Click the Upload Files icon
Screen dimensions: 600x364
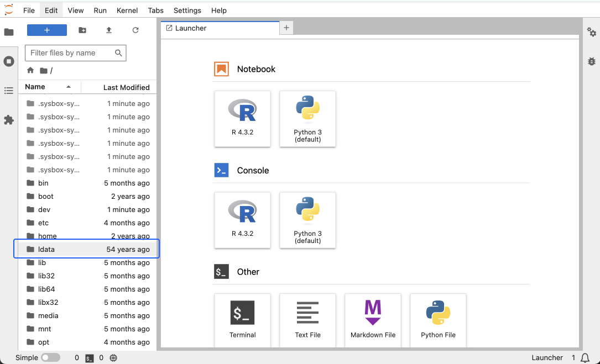coord(109,30)
